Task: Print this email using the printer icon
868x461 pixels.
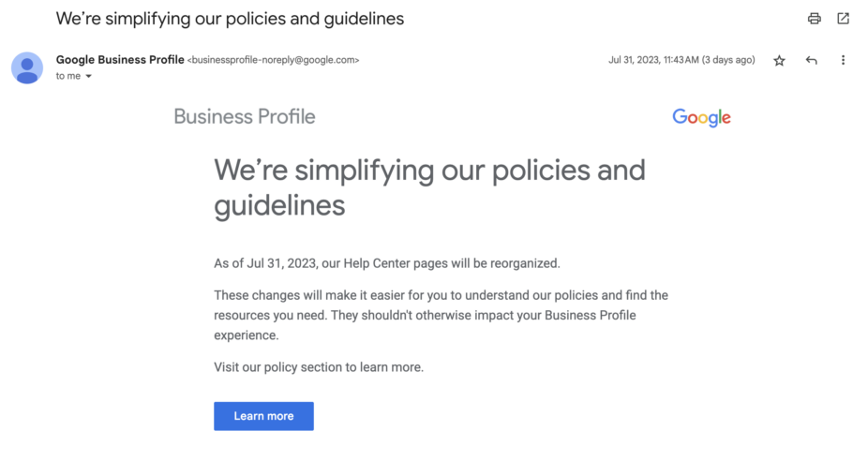Action: click(814, 18)
